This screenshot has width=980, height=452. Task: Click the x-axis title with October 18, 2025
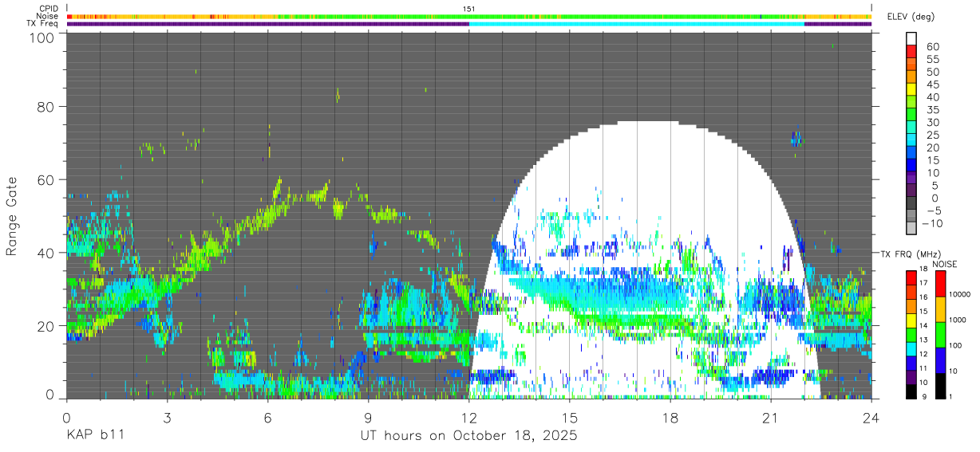point(468,436)
